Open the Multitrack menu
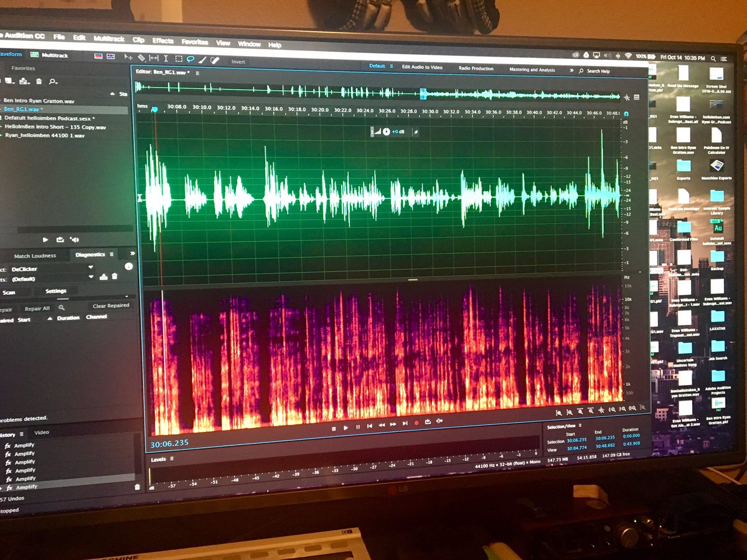Viewport: 747px width, 560px height. coord(109,39)
